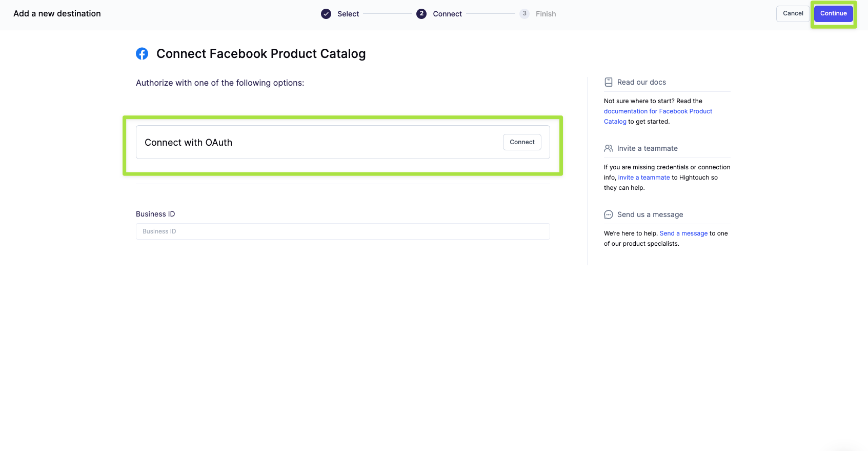Click Connect button for OAuth
The width and height of the screenshot is (868, 451).
[522, 142]
